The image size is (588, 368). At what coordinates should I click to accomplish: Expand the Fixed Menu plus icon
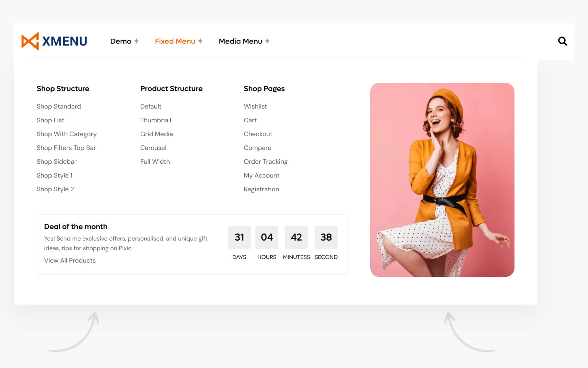(x=200, y=41)
